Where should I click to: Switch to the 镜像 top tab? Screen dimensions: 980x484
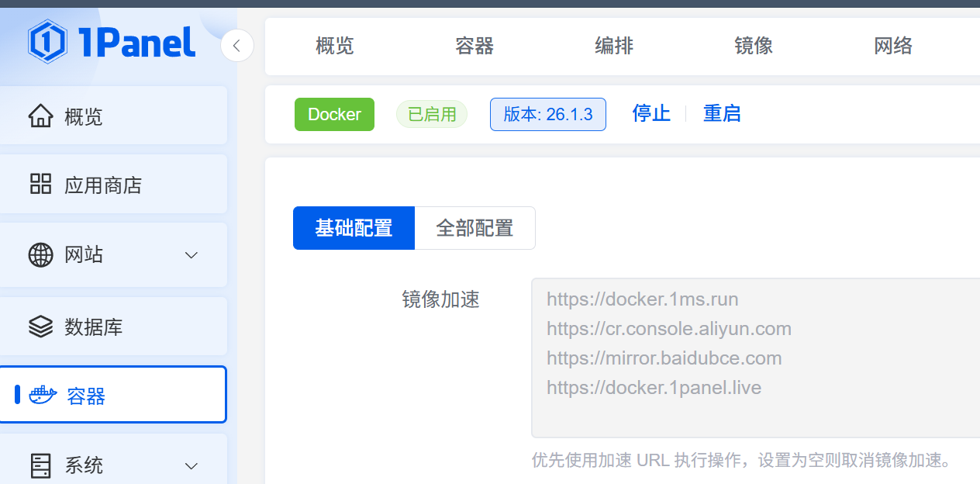coord(754,46)
